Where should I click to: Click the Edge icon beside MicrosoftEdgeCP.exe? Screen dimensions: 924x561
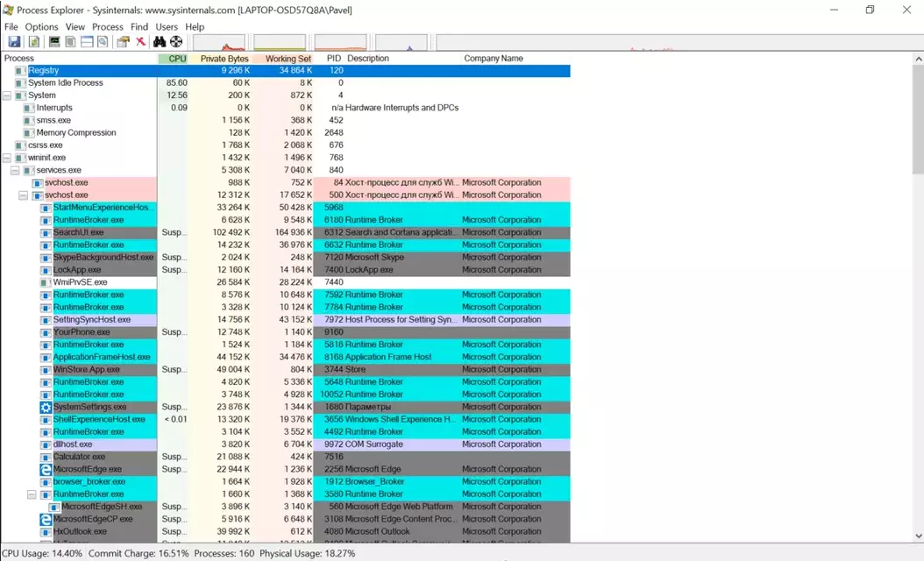tap(46, 520)
